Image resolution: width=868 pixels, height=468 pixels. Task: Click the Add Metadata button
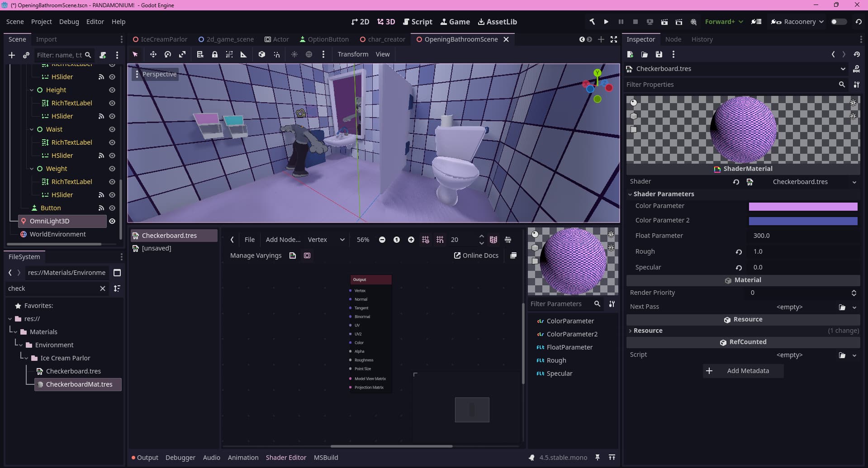click(743, 371)
